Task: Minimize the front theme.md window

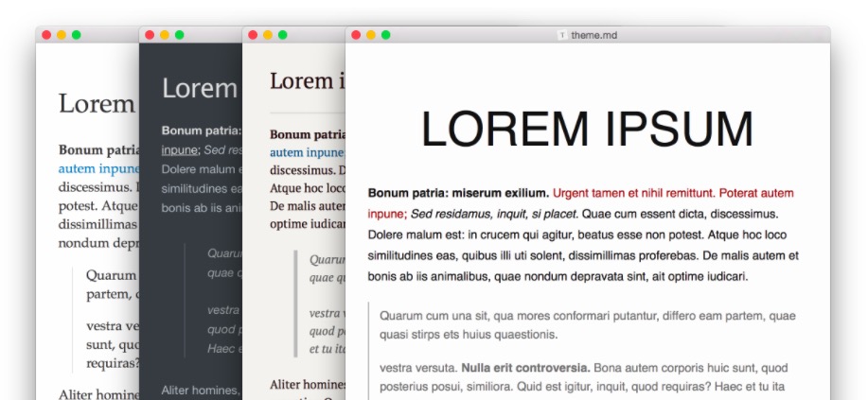Action: pyautogui.click(x=371, y=35)
